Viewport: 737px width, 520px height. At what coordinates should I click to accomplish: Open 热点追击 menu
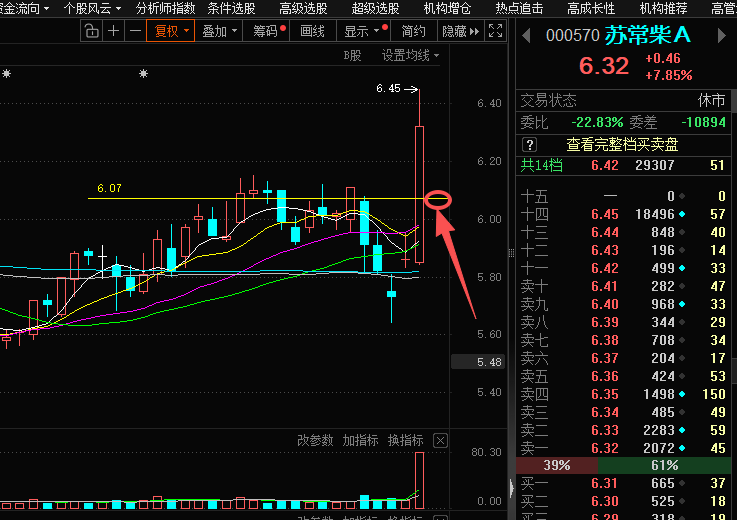pyautogui.click(x=519, y=8)
